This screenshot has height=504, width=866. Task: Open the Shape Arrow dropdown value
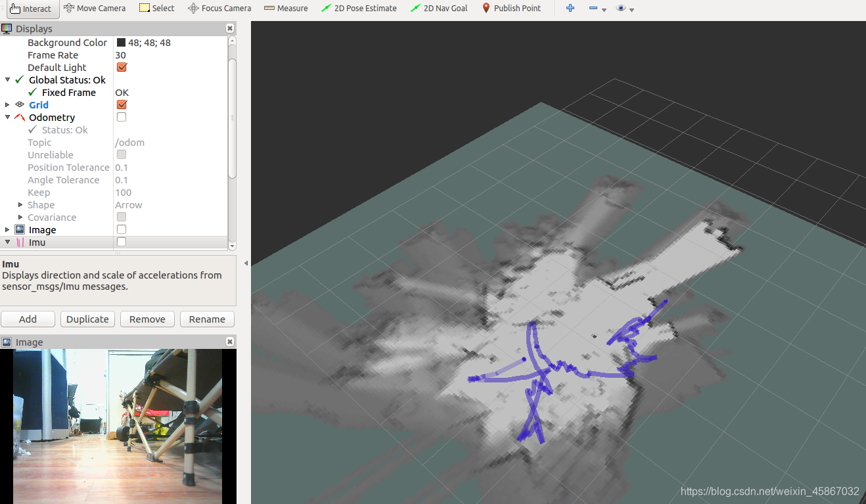[129, 204]
